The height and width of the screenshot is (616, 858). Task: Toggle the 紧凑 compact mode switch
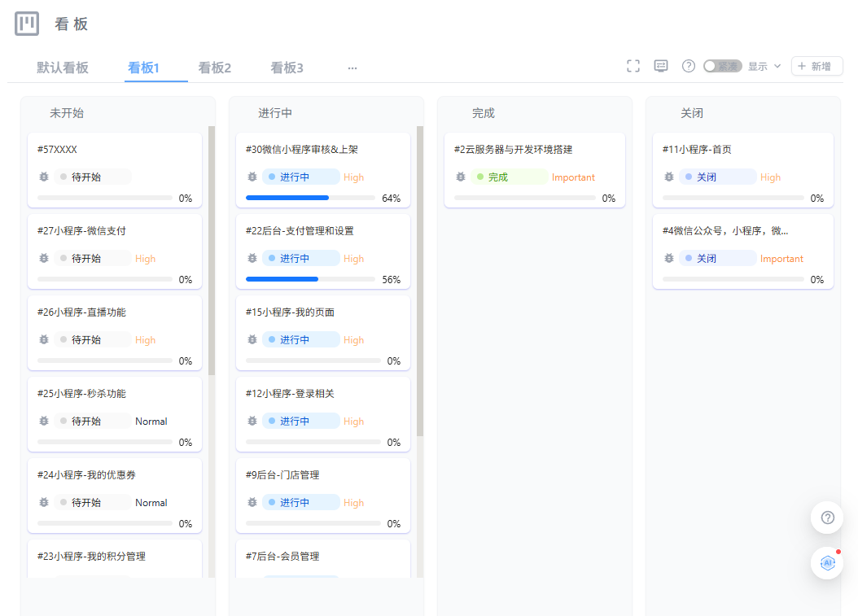722,66
